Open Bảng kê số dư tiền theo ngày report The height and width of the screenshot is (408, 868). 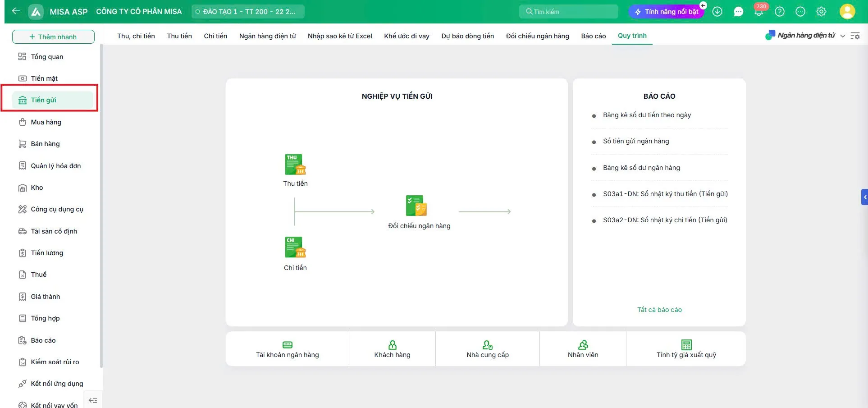pos(647,115)
